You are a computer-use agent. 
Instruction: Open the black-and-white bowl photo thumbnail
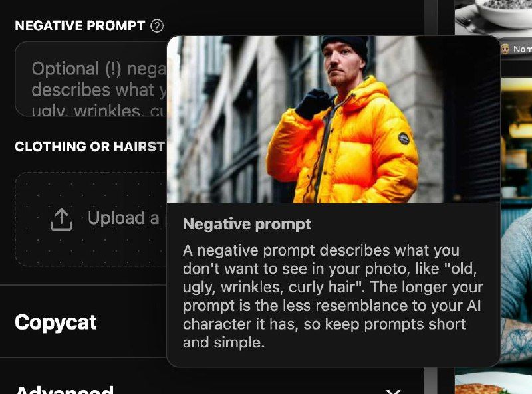coord(493,17)
